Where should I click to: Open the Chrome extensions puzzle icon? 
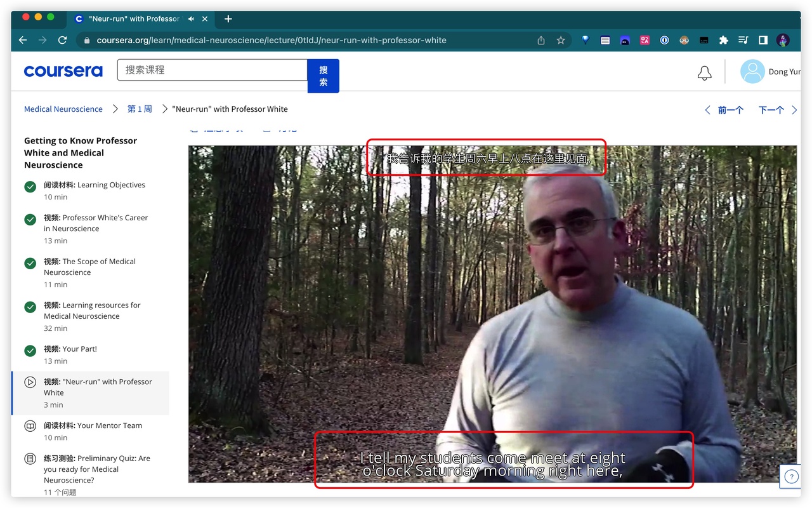click(723, 40)
